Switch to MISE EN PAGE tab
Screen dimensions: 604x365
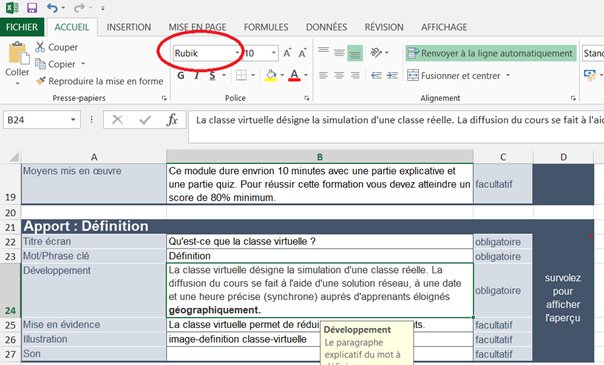pos(197,27)
